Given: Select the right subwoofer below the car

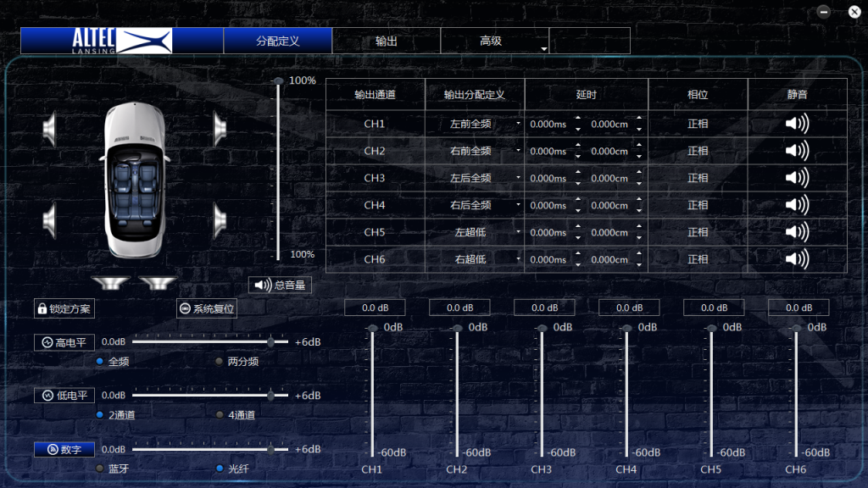Looking at the screenshot, I should point(158,283).
